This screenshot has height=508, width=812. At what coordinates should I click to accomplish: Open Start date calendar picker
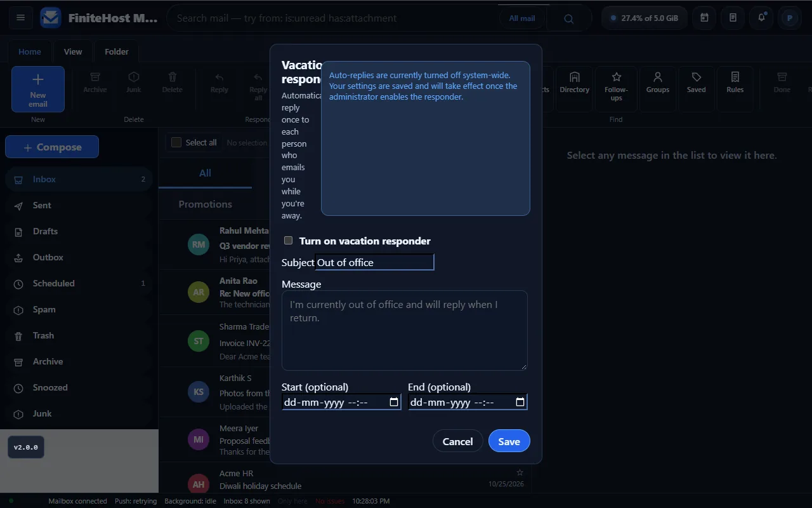click(x=394, y=402)
